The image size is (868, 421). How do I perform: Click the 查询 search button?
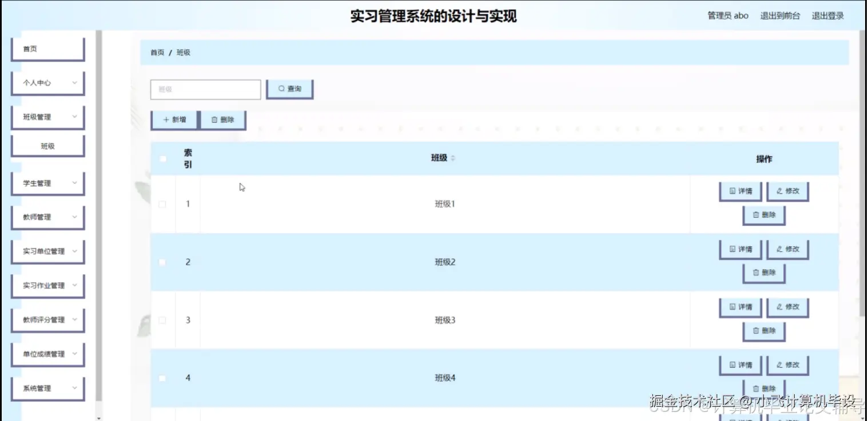(x=290, y=89)
